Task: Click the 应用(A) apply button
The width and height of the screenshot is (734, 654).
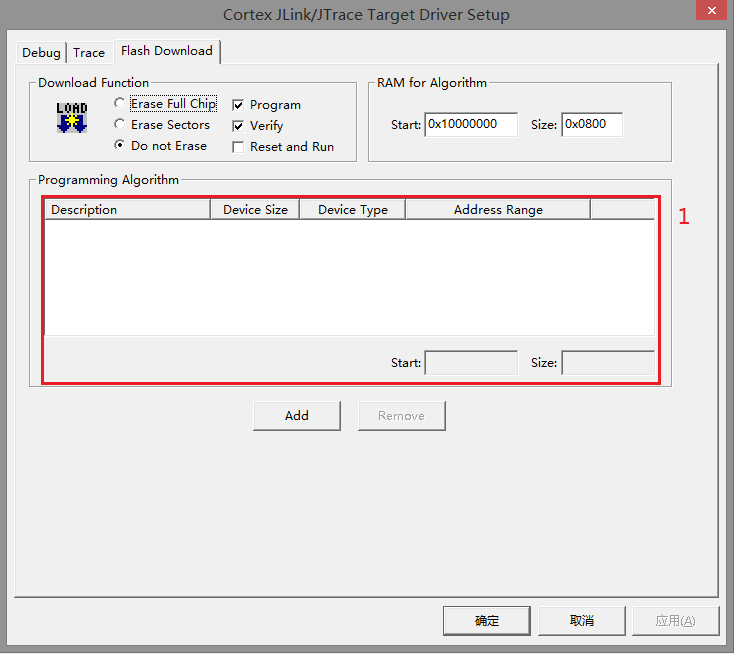Action: pyautogui.click(x=675, y=621)
